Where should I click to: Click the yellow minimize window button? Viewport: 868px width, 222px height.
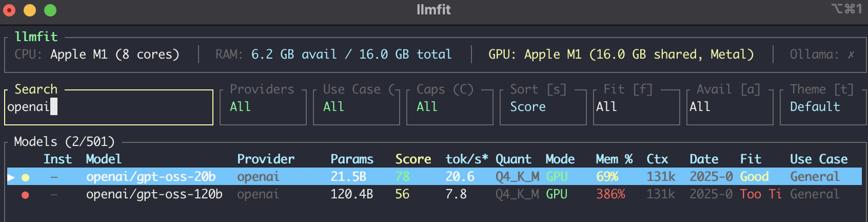pyautogui.click(x=30, y=10)
